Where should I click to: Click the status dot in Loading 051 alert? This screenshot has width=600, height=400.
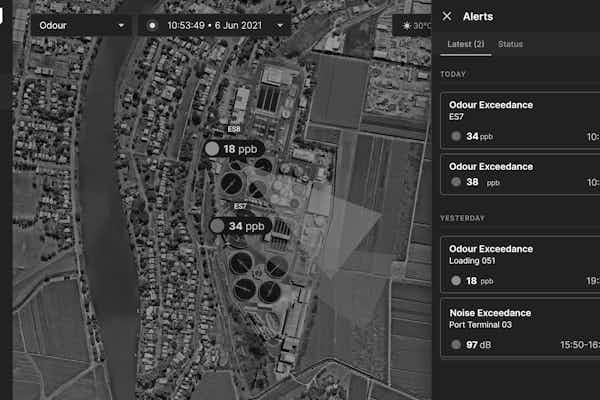[457, 282]
